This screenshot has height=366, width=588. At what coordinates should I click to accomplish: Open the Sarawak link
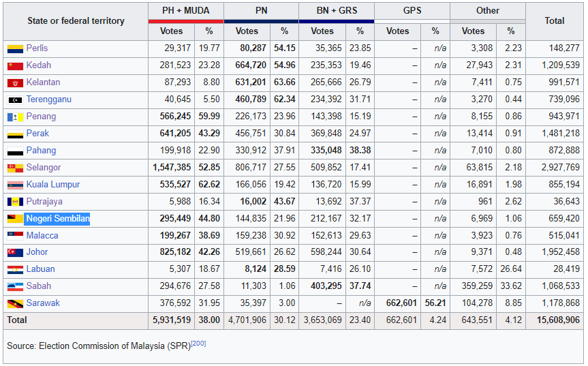click(43, 303)
